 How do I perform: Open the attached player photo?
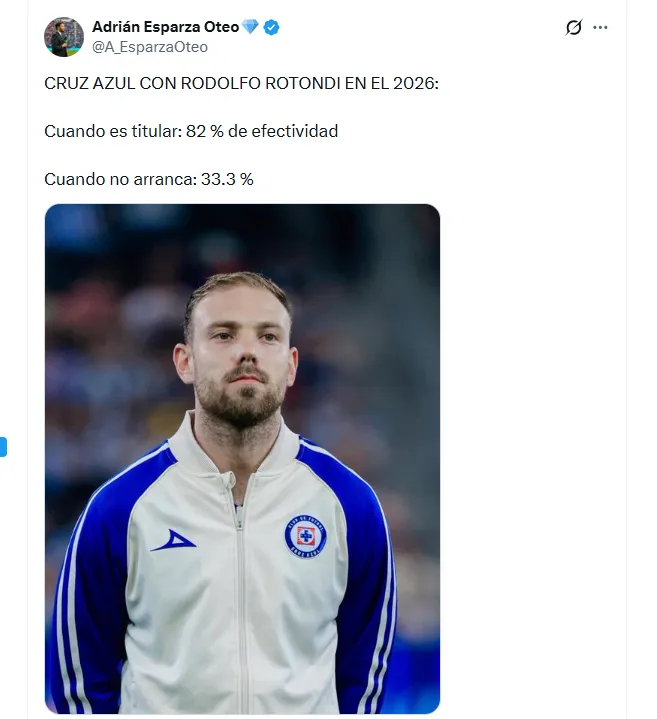(x=242, y=458)
